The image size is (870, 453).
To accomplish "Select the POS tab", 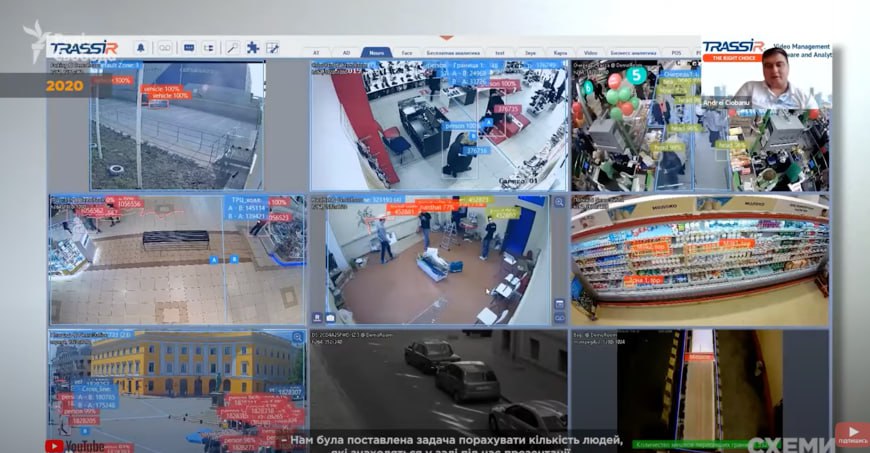I will point(676,51).
